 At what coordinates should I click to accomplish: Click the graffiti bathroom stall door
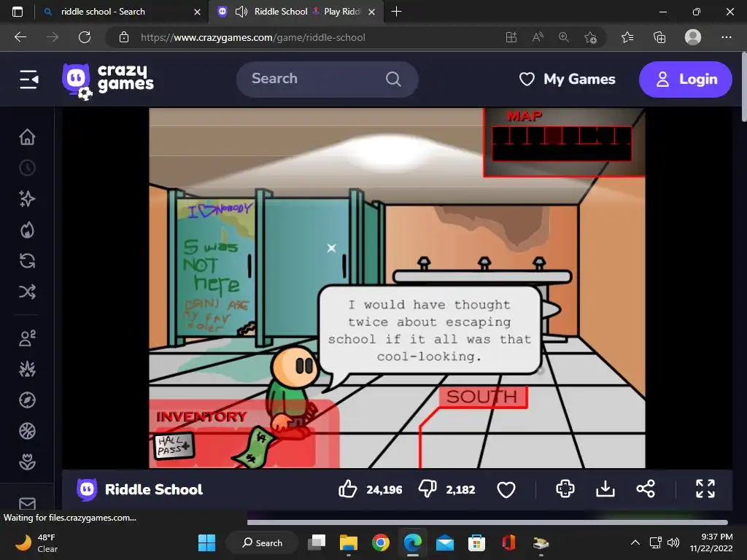[215, 268]
